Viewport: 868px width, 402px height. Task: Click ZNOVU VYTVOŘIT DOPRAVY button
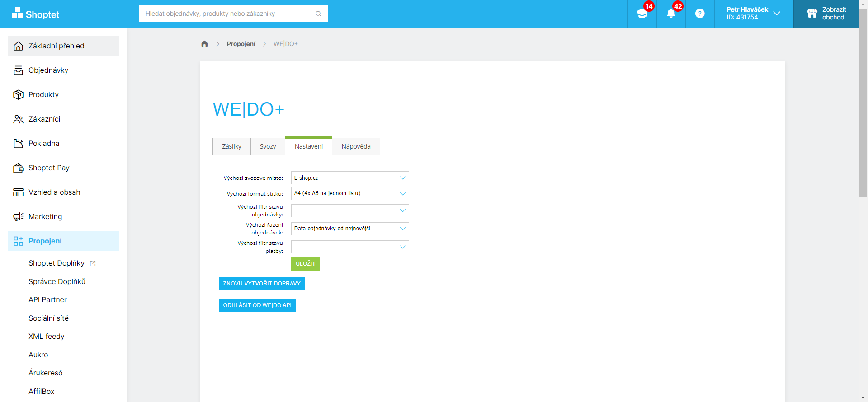pyautogui.click(x=262, y=284)
